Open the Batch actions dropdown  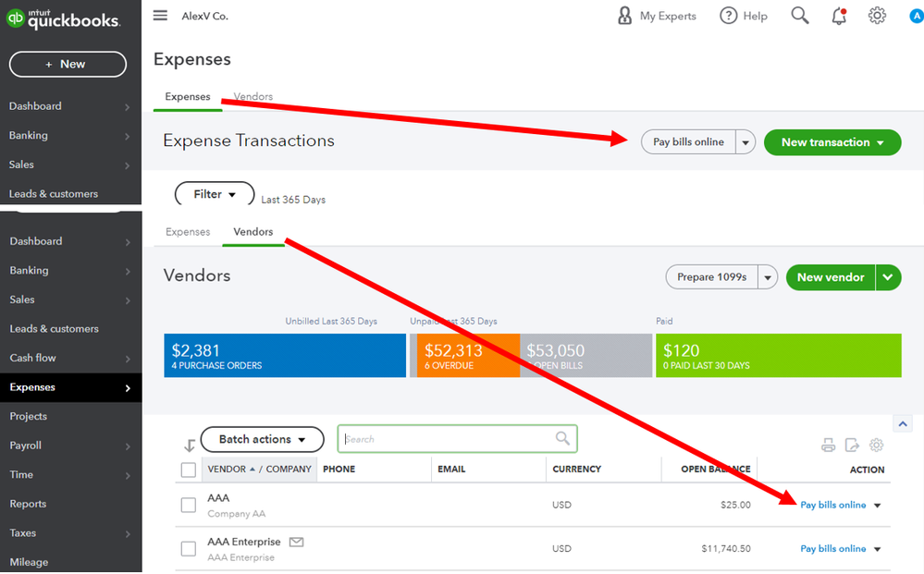263,439
